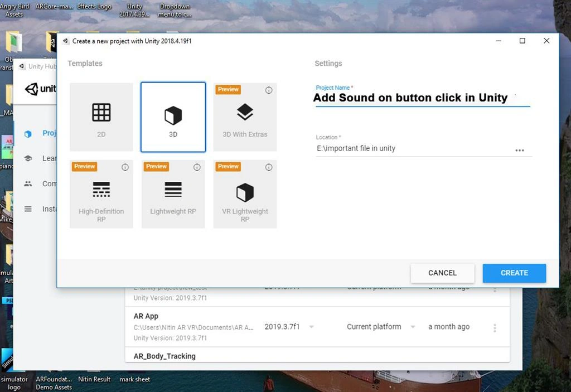Click the AR App version 2019.3.7f1

[x=282, y=327]
